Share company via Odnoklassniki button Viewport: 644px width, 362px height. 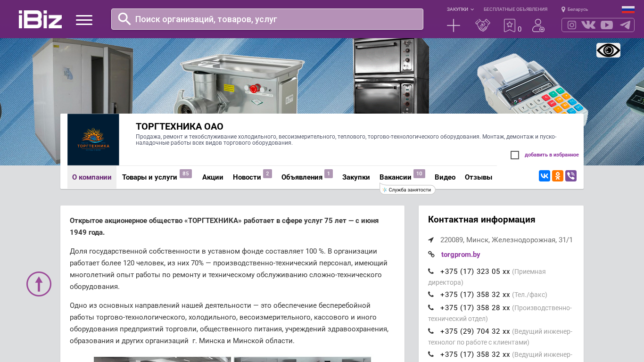click(x=558, y=176)
